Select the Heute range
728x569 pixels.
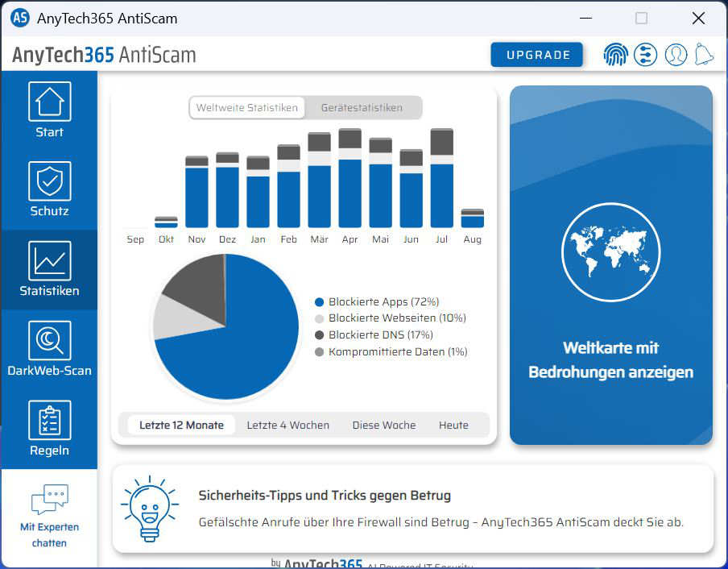tap(453, 425)
